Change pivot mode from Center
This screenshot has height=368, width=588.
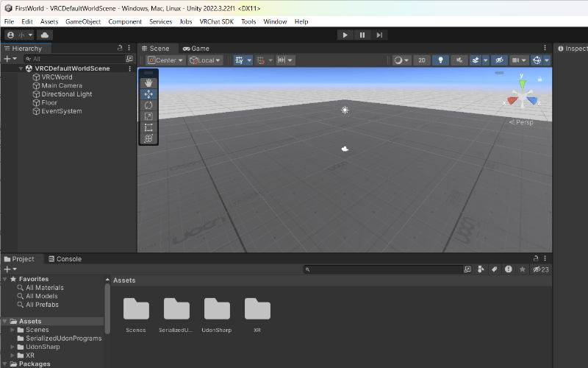pos(166,60)
